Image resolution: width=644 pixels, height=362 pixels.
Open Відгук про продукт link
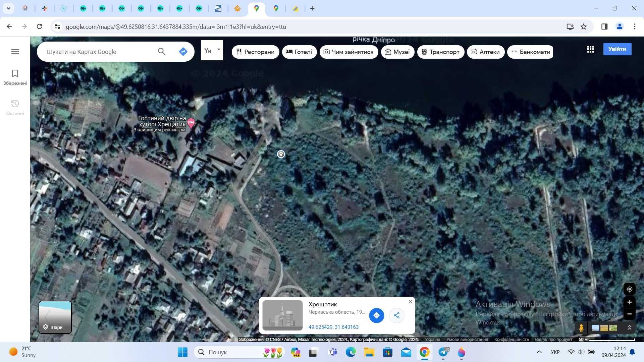point(553,340)
